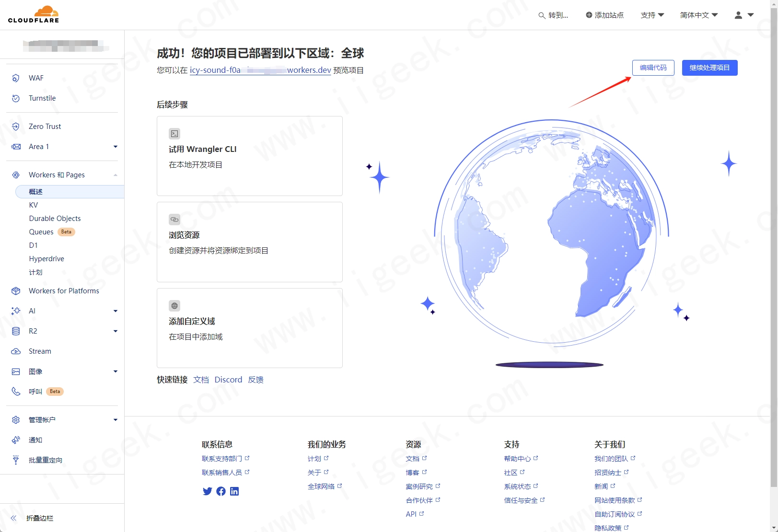778x532 pixels.
Task: Expand the R2 submenu arrow
Action: point(116,331)
